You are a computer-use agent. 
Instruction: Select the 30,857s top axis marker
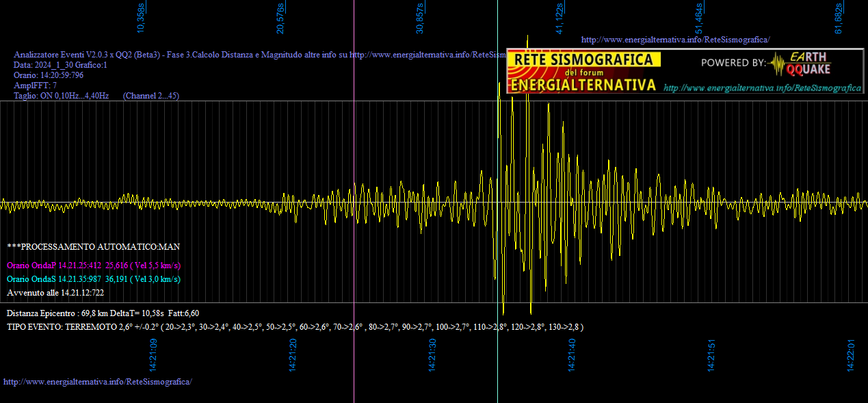tap(420, 18)
